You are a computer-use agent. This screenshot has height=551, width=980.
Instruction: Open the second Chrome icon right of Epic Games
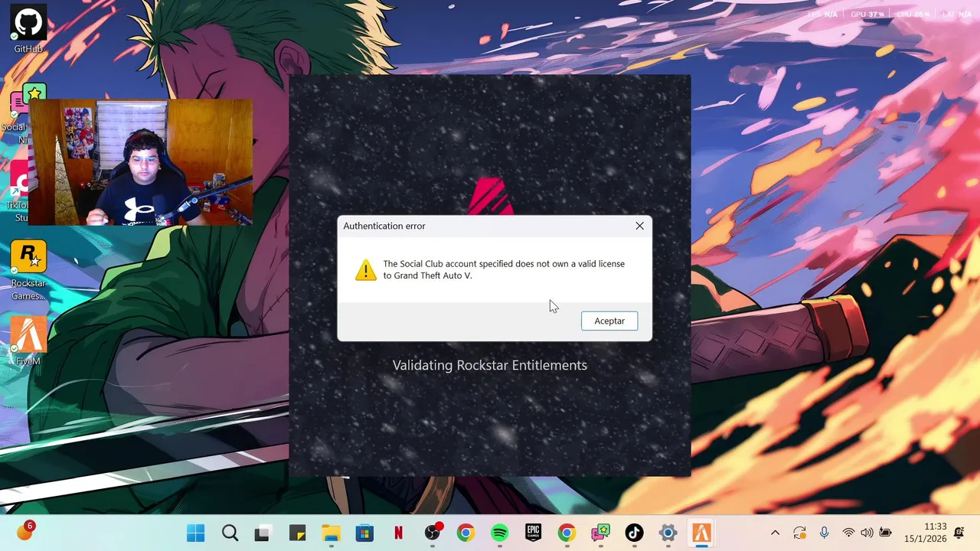[567, 533]
